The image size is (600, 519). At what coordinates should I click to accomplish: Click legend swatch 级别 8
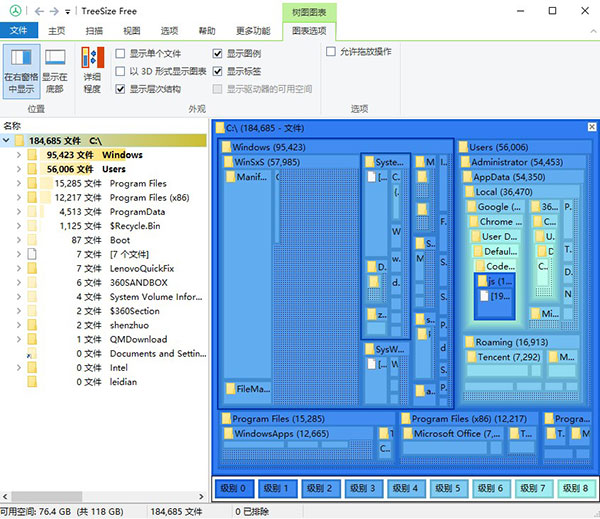[576, 488]
